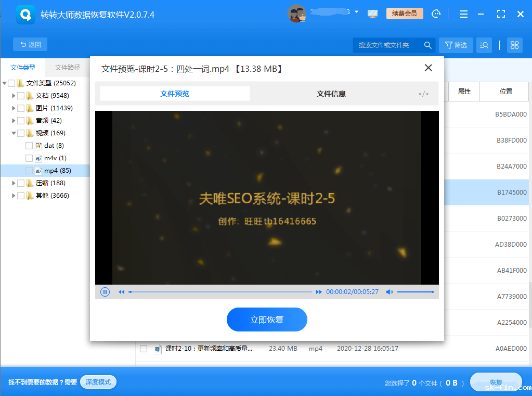This screenshot has height=396, width=532.
Task: Enable 深度模式 deep scan mode
Action: click(x=98, y=381)
